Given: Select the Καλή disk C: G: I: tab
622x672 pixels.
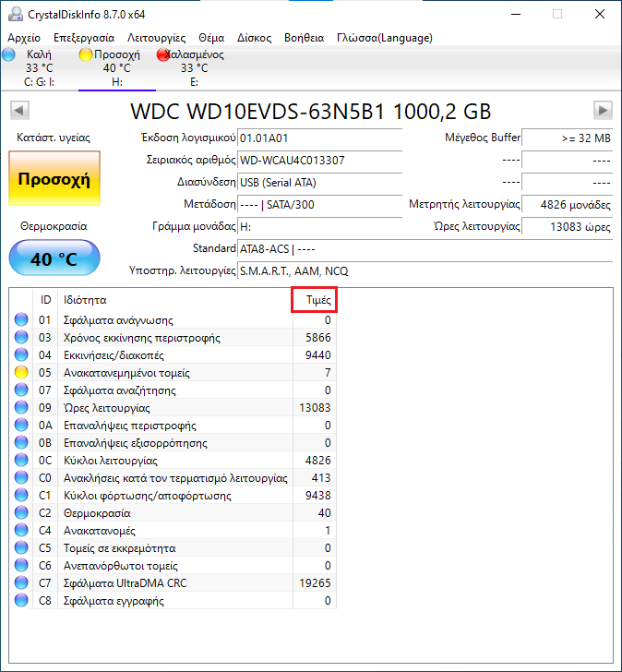Looking at the screenshot, I should 39,67.
